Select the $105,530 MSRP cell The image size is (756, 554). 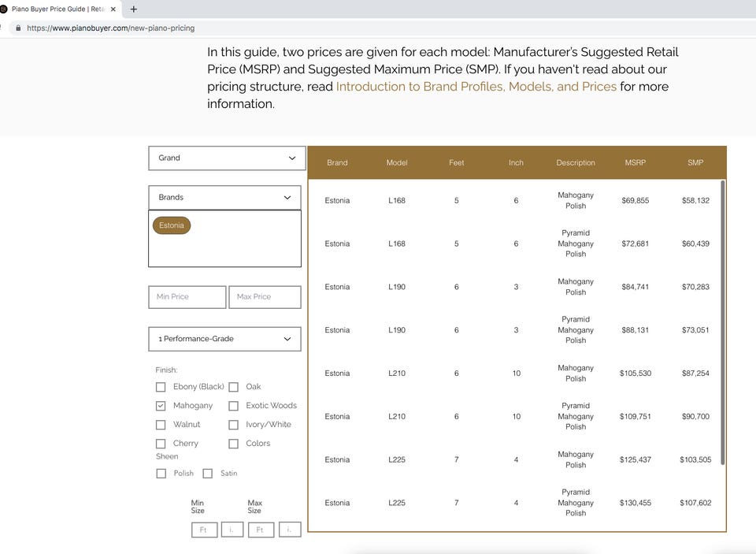pos(636,373)
